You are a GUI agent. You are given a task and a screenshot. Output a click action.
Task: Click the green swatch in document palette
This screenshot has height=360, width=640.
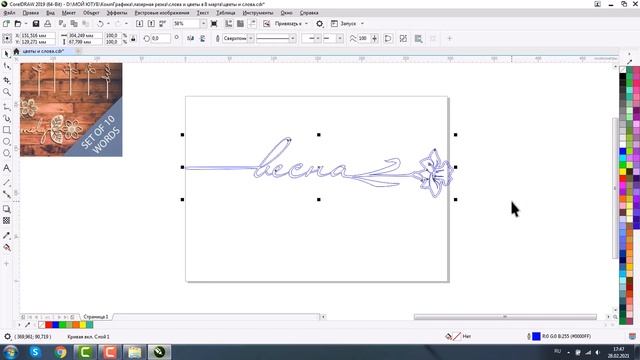pos(62,325)
